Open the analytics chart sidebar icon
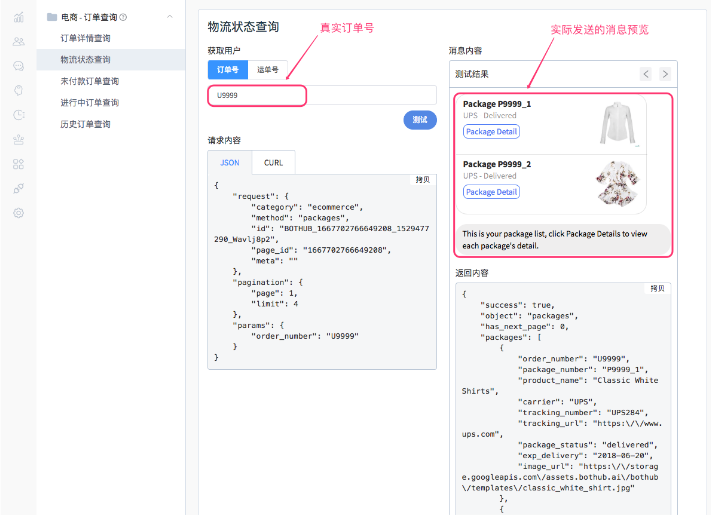Screen dimensions: 711x526 click(18, 17)
